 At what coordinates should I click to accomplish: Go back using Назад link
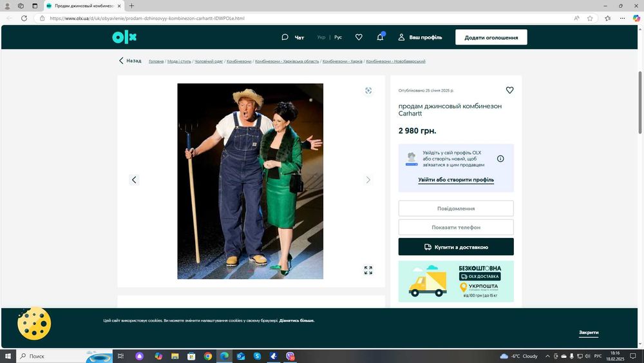click(x=130, y=61)
